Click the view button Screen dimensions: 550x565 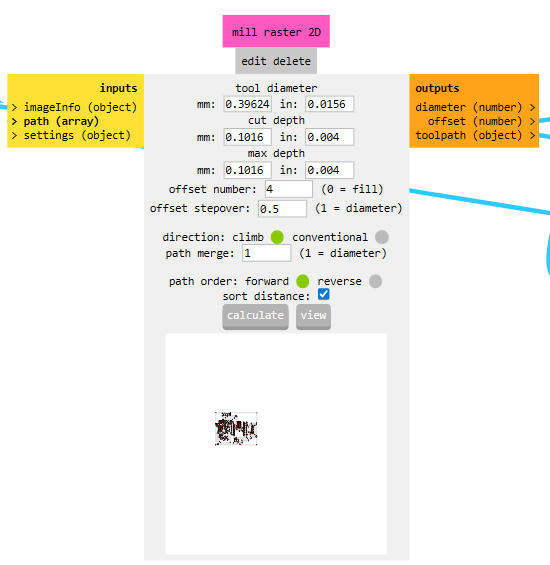tap(313, 316)
